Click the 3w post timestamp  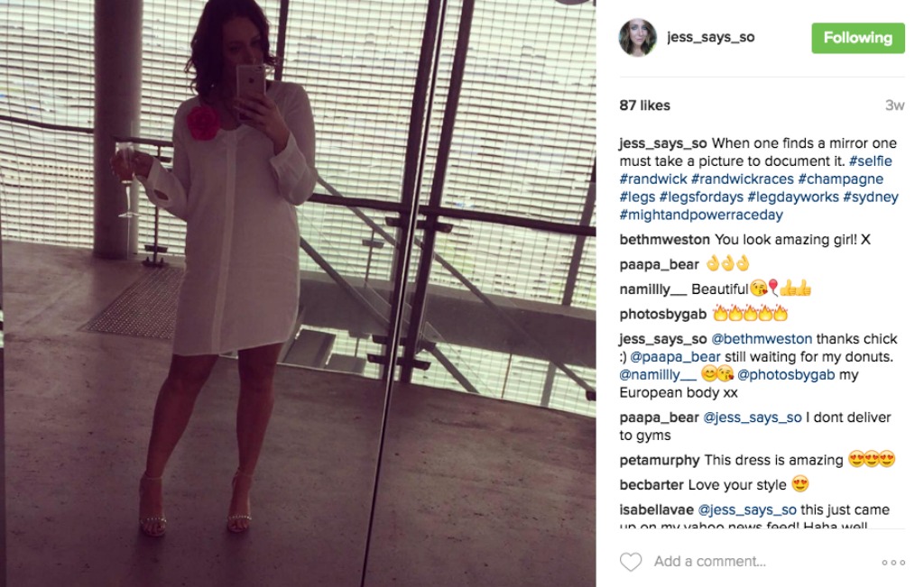[894, 105]
